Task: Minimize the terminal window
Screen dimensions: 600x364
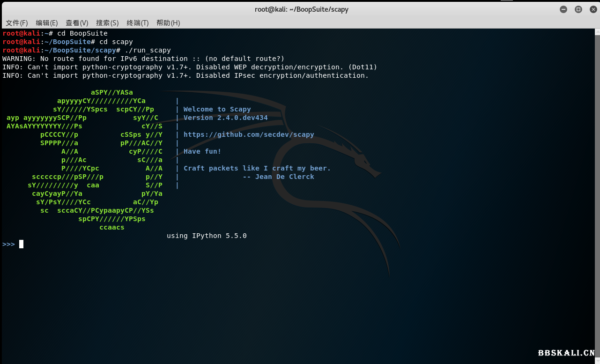Action: (x=563, y=9)
